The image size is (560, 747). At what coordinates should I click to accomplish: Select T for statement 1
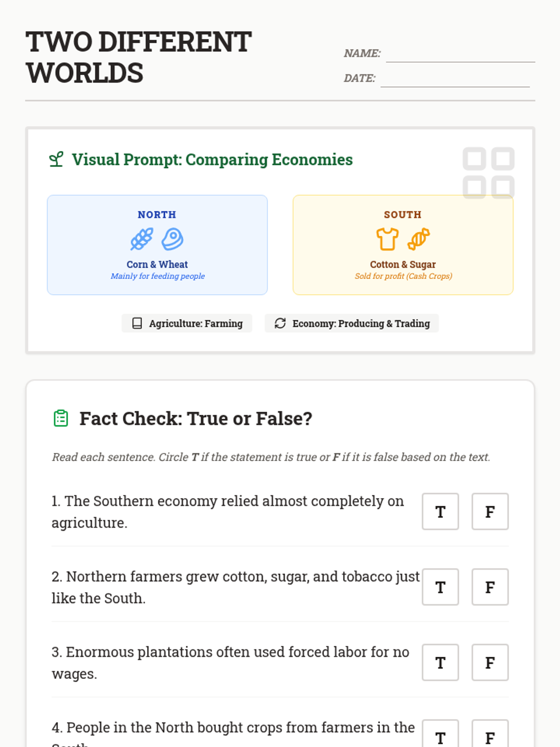pyautogui.click(x=440, y=512)
